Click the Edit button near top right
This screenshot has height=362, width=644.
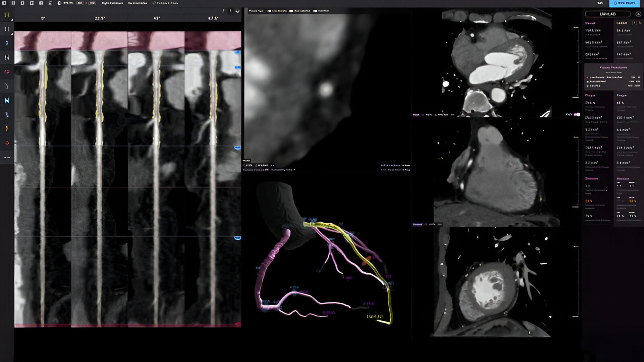(x=600, y=3)
